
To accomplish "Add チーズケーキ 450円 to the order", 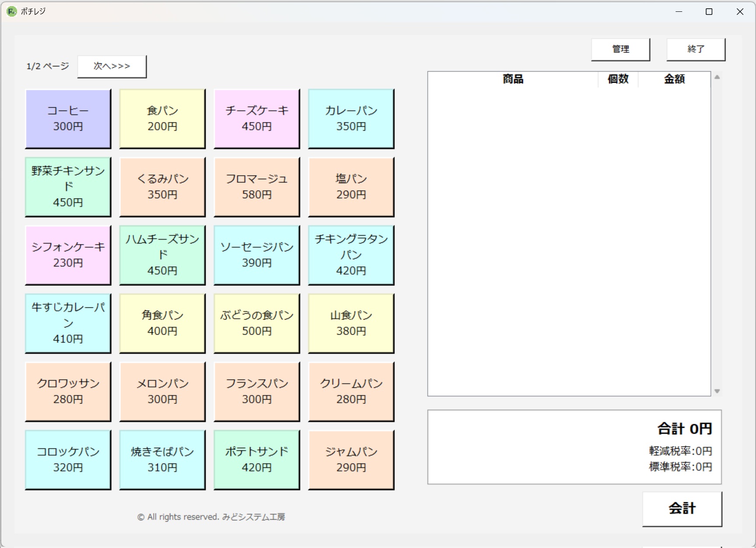I will tap(257, 119).
